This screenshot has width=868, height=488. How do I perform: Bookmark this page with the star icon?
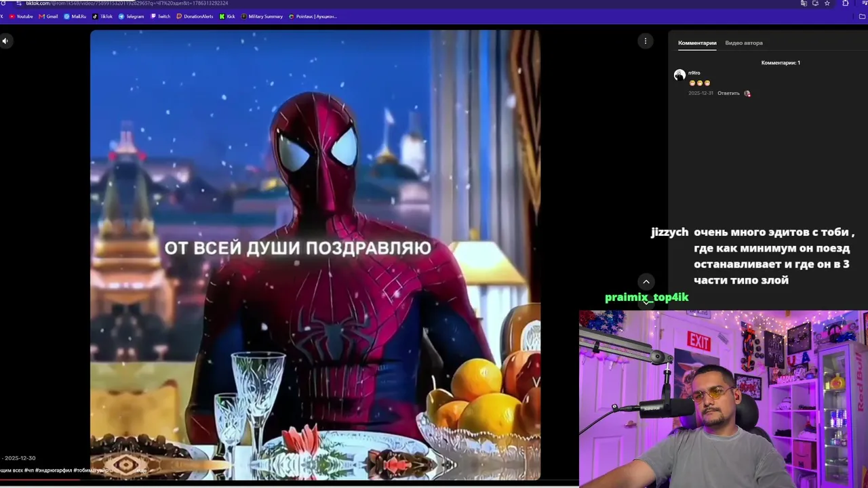point(827,3)
